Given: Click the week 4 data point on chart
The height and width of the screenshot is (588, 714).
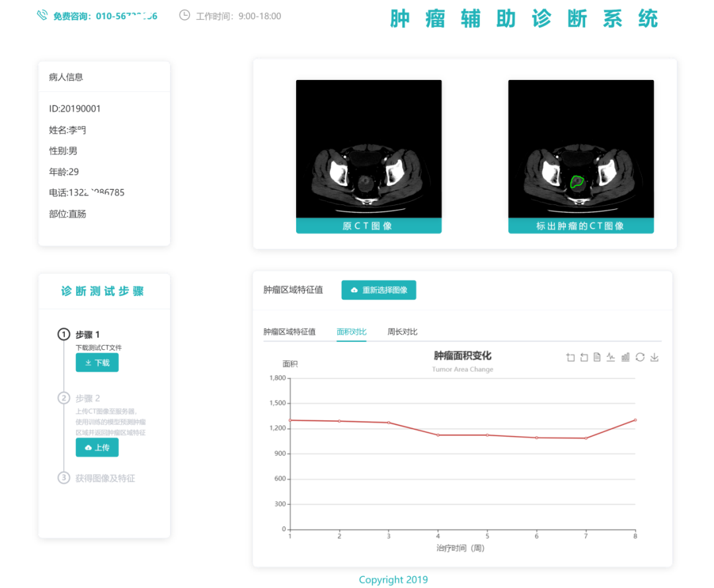Looking at the screenshot, I should 438,435.
